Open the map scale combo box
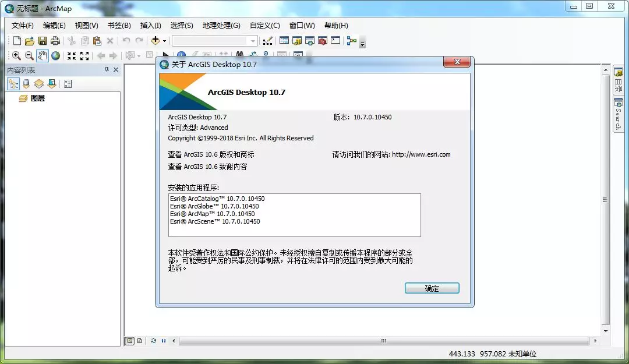 pos(214,41)
